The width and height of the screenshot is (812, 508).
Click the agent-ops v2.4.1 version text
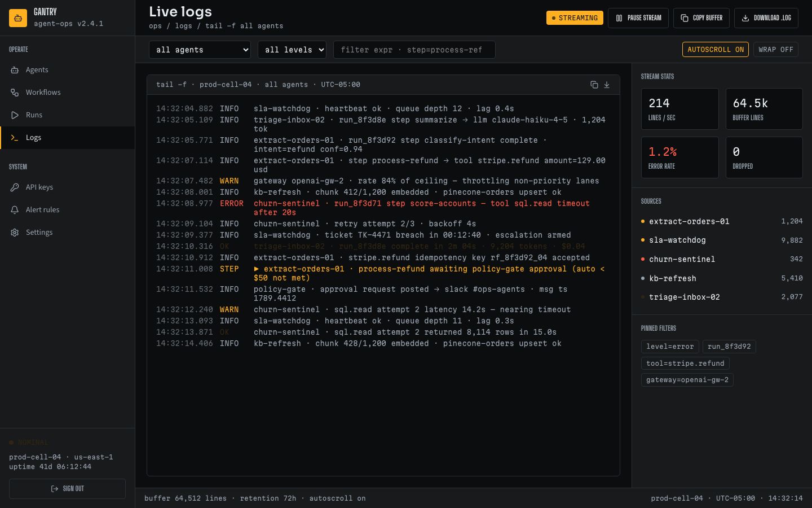point(68,24)
